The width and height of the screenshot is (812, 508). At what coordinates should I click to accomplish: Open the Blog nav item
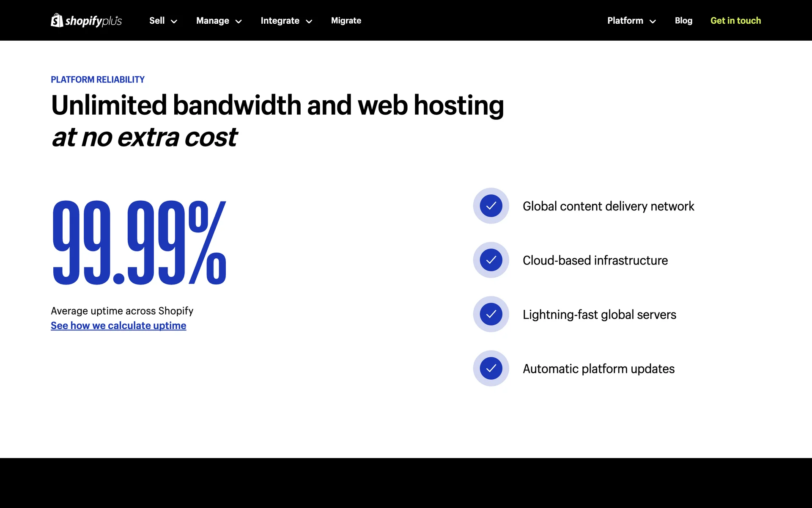pos(683,21)
